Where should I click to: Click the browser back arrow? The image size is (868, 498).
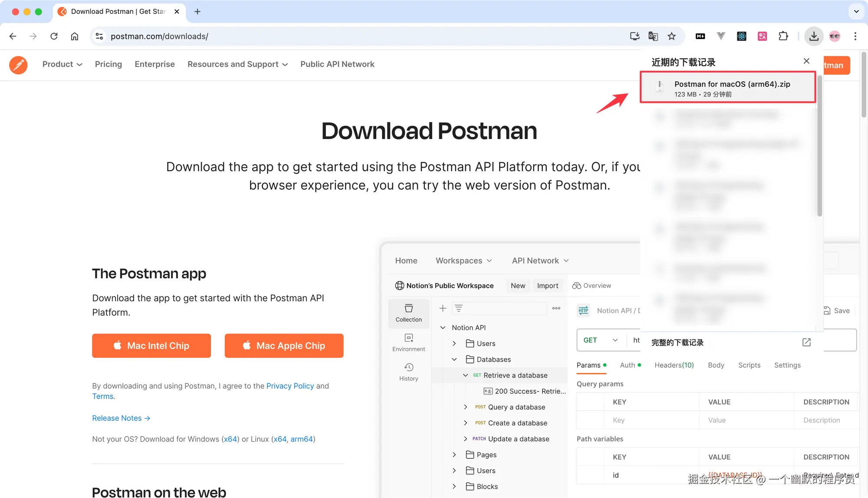tap(13, 36)
